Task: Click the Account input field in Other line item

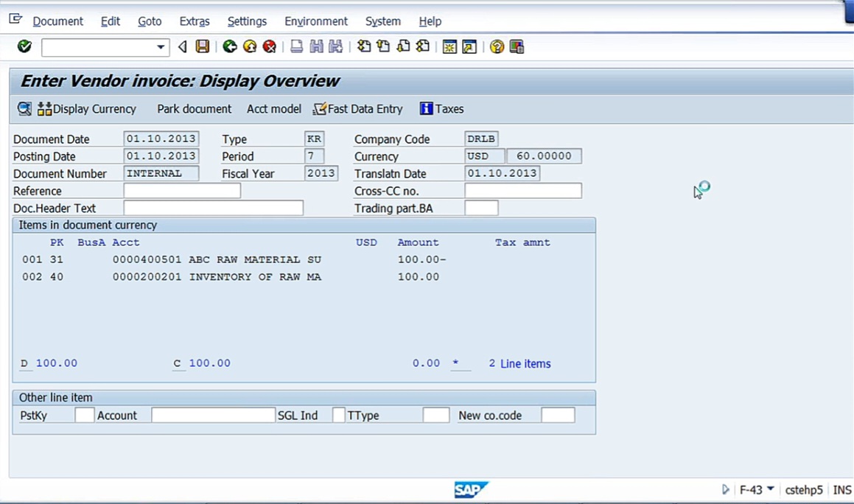Action: click(x=213, y=415)
